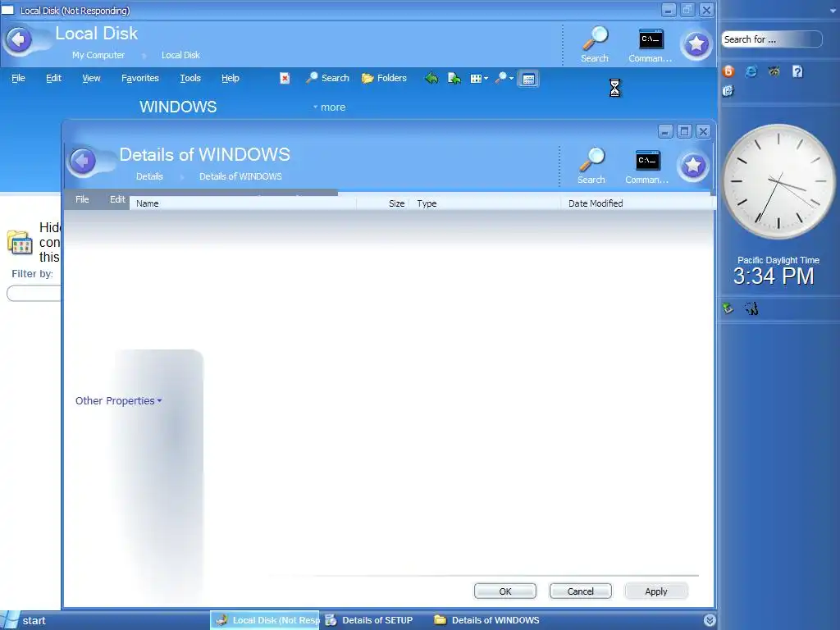Go back in Details of WINDOWS window
This screenshot has height=630, width=840.
click(x=83, y=161)
